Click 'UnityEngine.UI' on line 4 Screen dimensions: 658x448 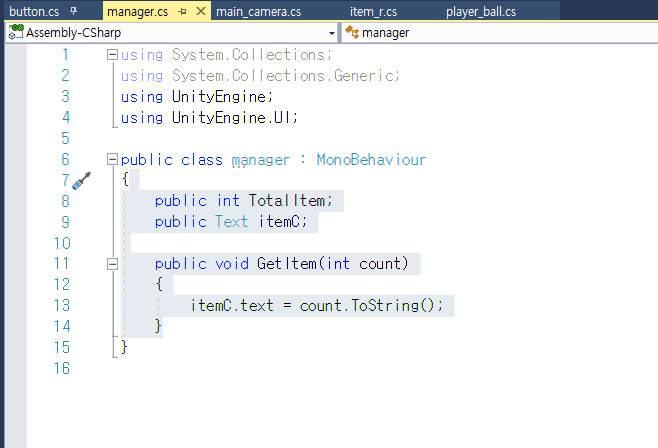pyautogui.click(x=231, y=118)
